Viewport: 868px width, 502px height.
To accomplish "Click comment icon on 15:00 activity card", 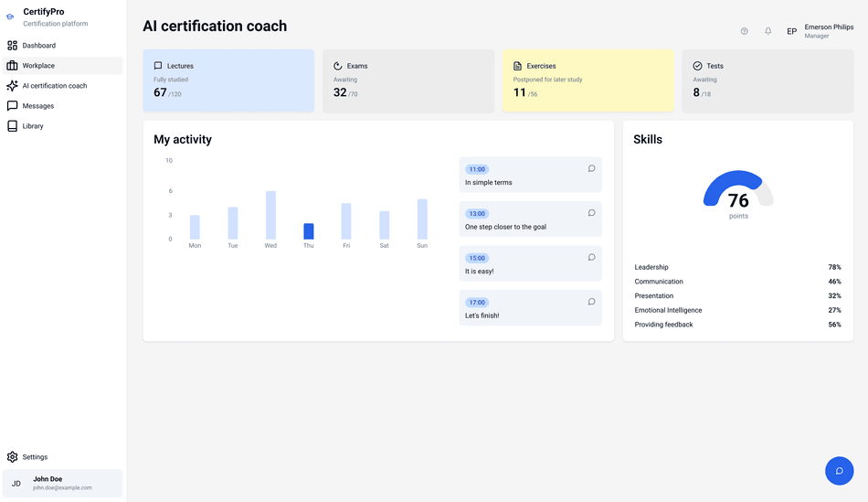I will (591, 258).
